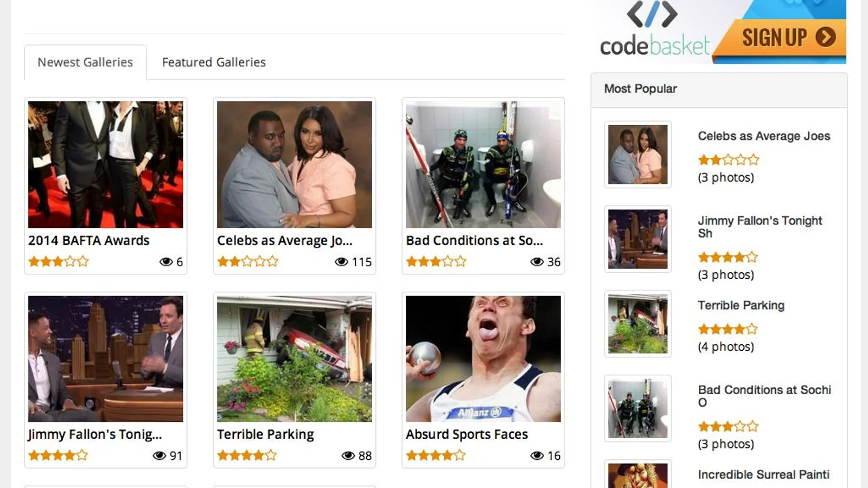Select the Newest Galleries tab
Screen dimensions: 868x488
tap(85, 62)
